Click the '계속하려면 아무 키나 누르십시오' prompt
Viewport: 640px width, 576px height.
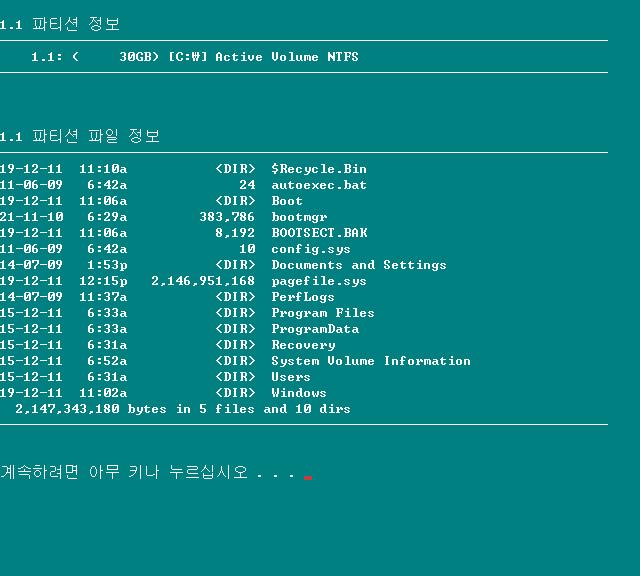click(x=124, y=472)
